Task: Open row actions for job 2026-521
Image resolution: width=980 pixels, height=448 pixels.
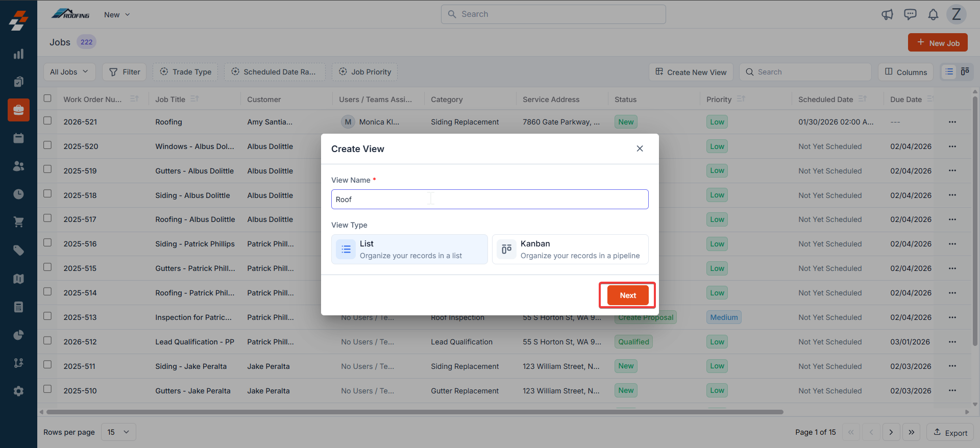Action: [952, 122]
